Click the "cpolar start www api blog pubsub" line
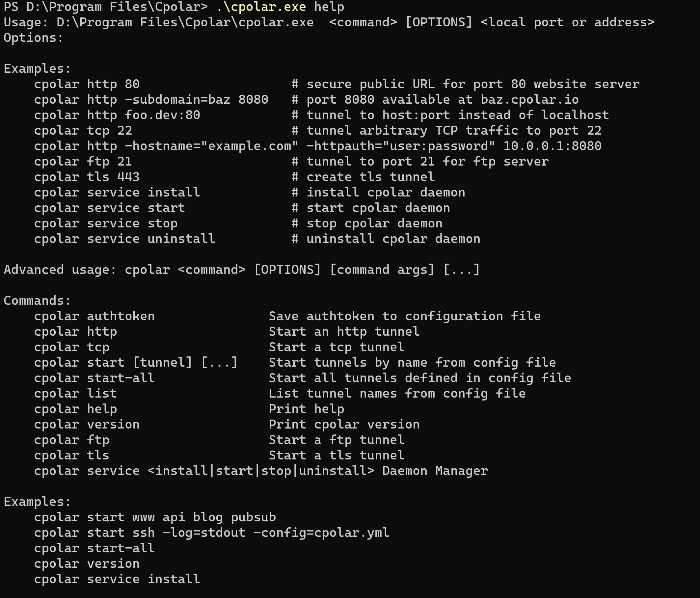The height and width of the screenshot is (598, 700). (155, 517)
